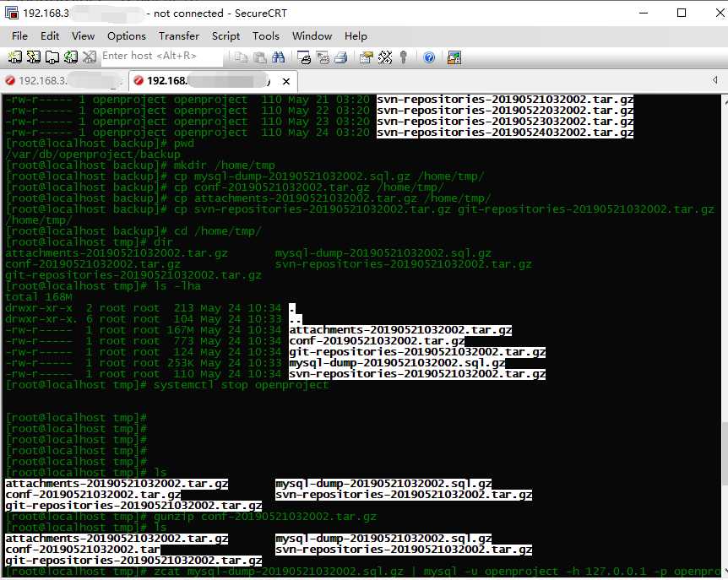Click the highlighted conf-20190521032002.tar file name
Viewport: 728px width, 580px height.
tap(83, 550)
